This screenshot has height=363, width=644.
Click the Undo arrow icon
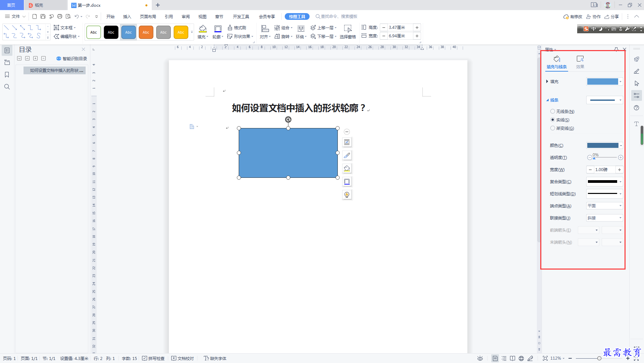coord(77,16)
